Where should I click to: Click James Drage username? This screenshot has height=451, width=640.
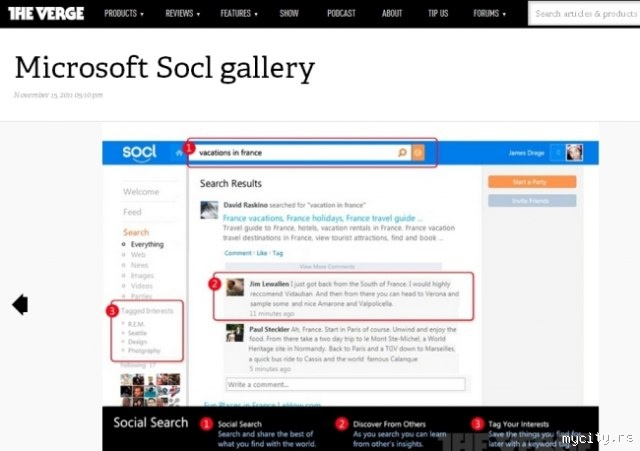(x=527, y=153)
